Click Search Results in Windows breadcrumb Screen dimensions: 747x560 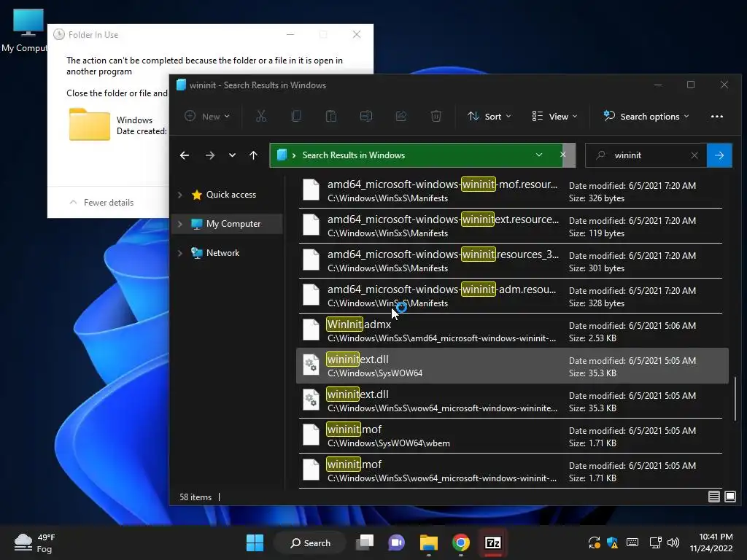354,155
